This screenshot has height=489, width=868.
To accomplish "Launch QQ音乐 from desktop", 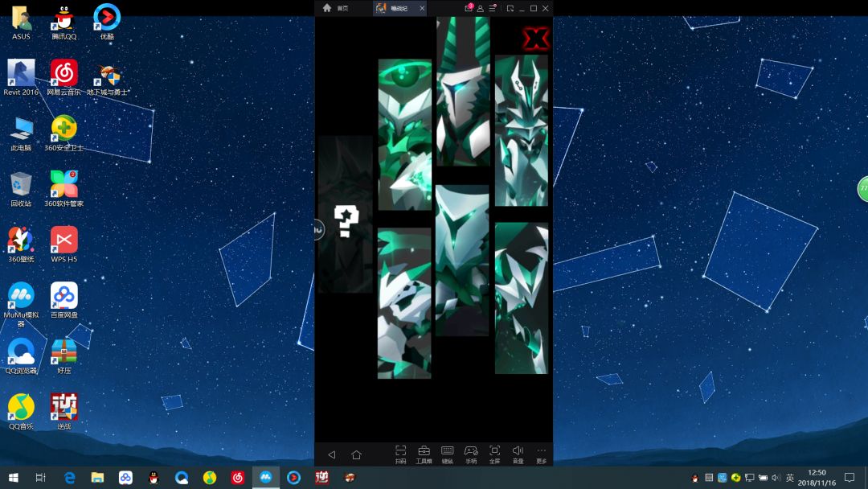I will point(21,412).
